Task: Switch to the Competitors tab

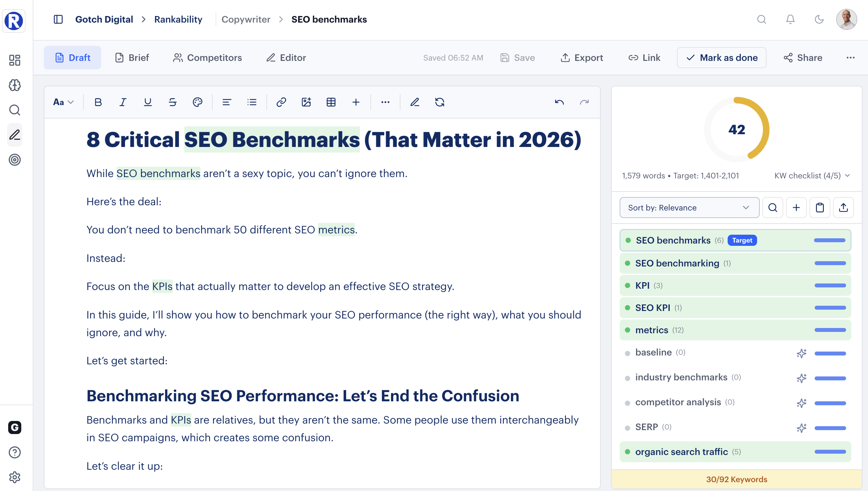Action: 207,57
